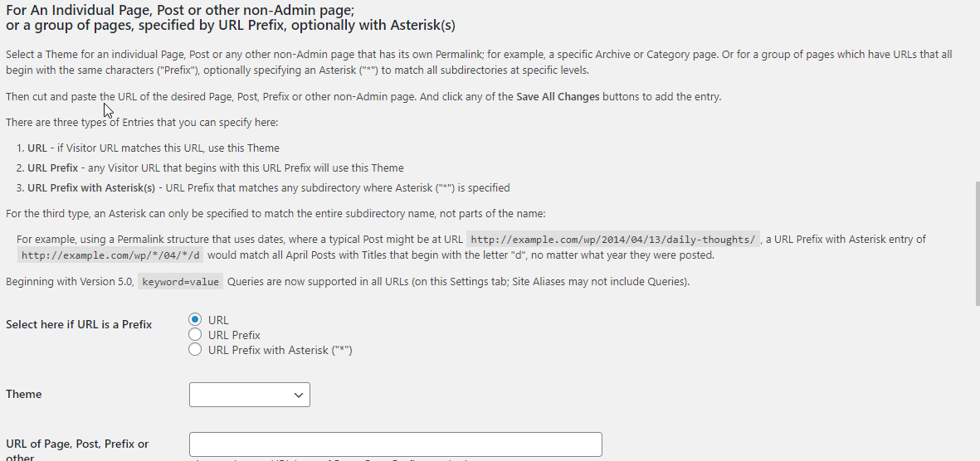Open the Theme dropdown selector
Viewport: 980px width, 461px height.
pyautogui.click(x=249, y=395)
